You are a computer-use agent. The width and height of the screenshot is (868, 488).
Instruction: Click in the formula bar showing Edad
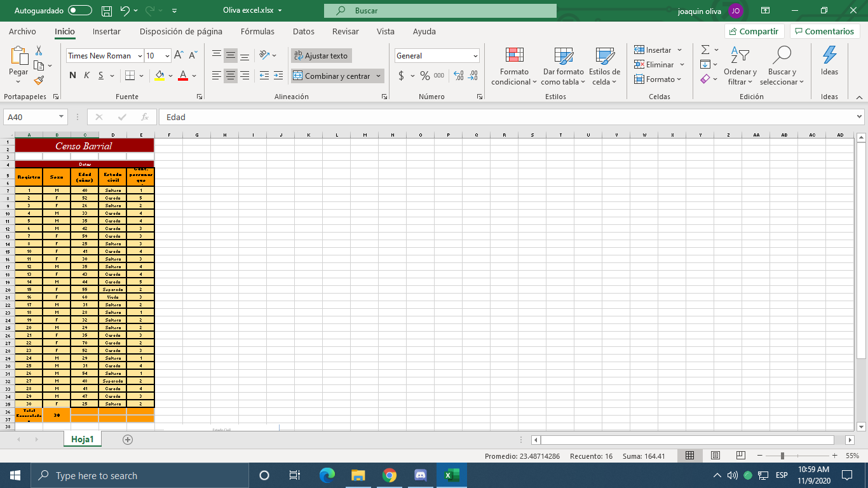pos(506,117)
